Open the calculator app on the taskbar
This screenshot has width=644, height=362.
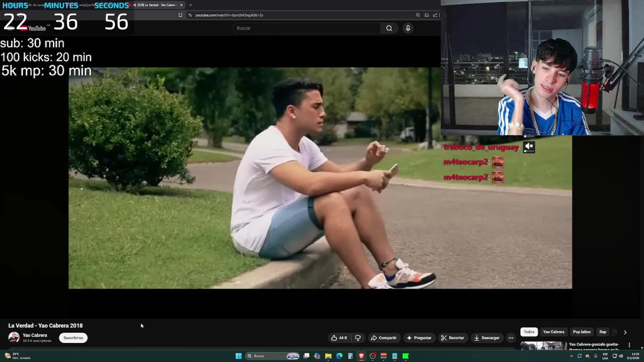pos(350,356)
